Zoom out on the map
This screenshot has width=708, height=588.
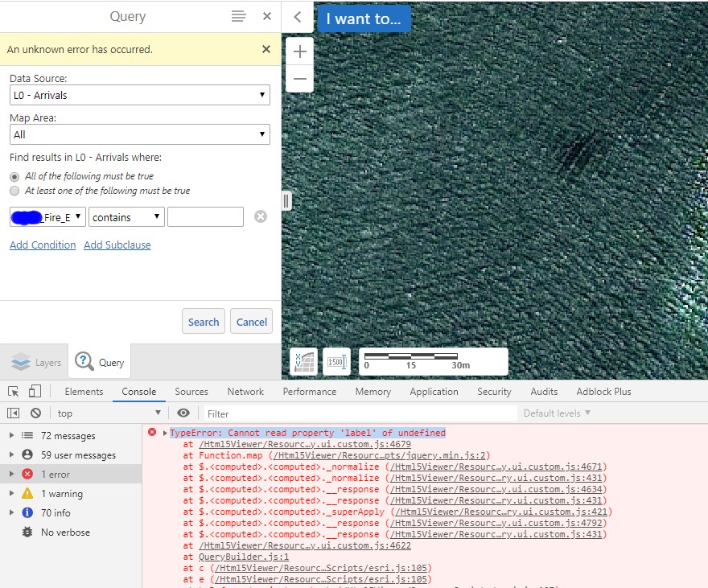300,79
